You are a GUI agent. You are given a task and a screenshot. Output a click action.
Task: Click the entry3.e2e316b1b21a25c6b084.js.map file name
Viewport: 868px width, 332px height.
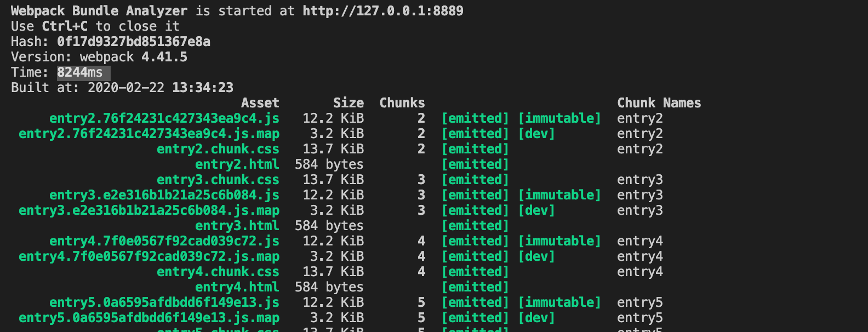[149, 210]
